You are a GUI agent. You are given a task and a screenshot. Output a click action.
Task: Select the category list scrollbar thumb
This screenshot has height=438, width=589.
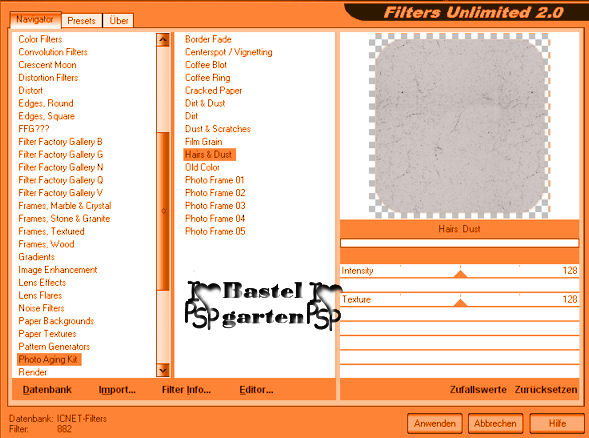click(x=163, y=211)
